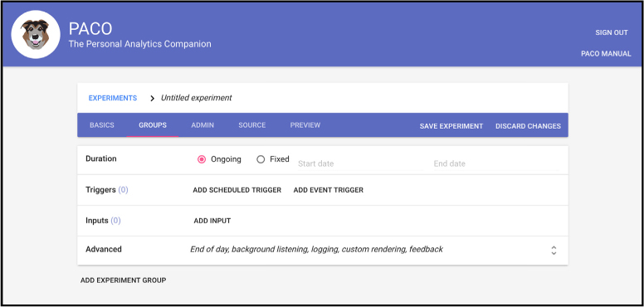Open the Source tab
Screen dimensions: 644x307
[252, 125]
